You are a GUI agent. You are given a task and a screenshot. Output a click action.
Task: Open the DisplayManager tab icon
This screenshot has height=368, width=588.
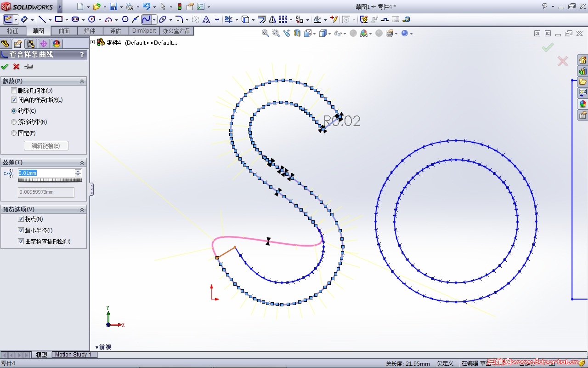[57, 44]
